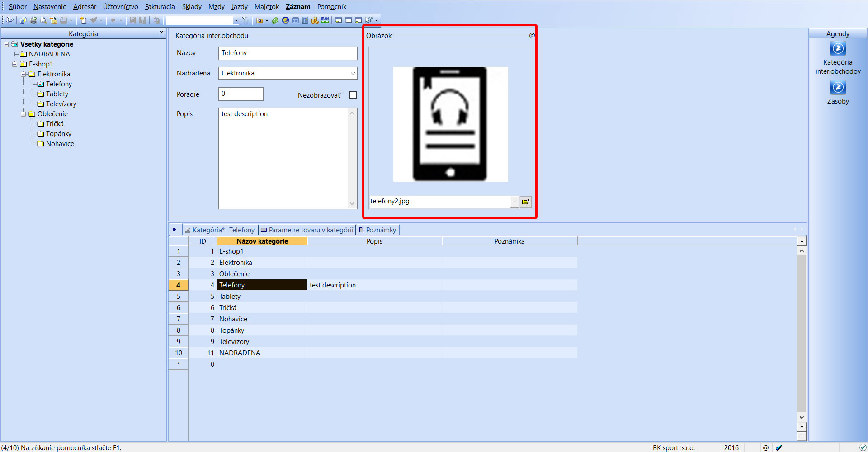Open the new record dropdown arrow

[101, 20]
